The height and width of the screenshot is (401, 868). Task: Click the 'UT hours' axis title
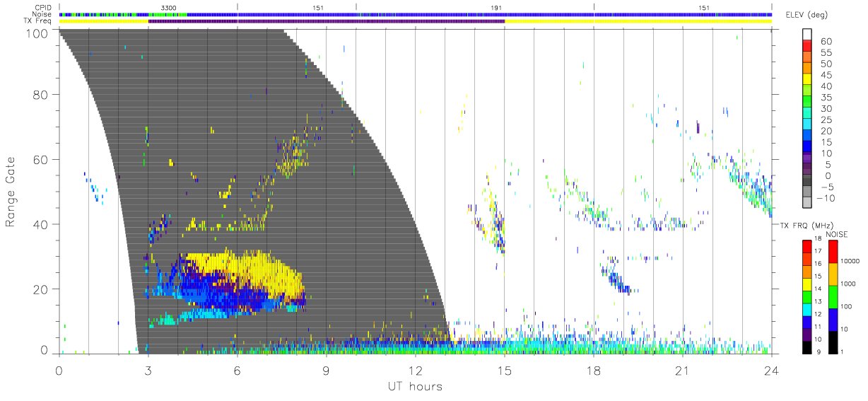415,386
